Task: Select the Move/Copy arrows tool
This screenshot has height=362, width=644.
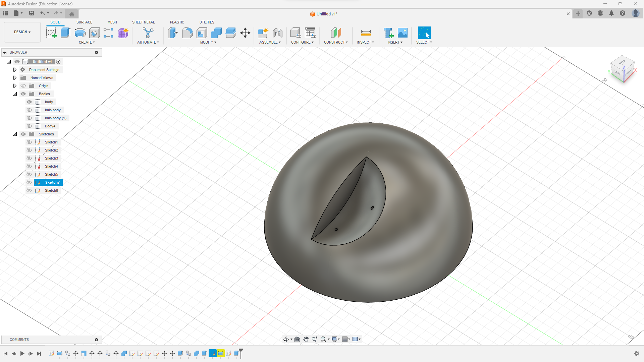Action: tap(245, 33)
